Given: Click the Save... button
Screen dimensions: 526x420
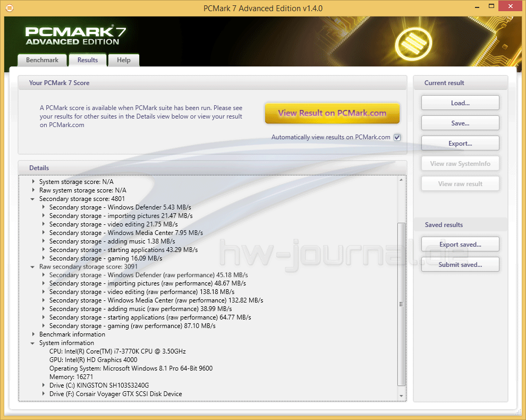Looking at the screenshot, I should tap(460, 123).
